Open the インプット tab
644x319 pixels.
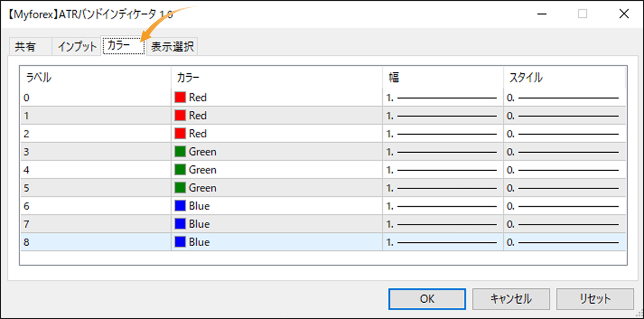77,47
